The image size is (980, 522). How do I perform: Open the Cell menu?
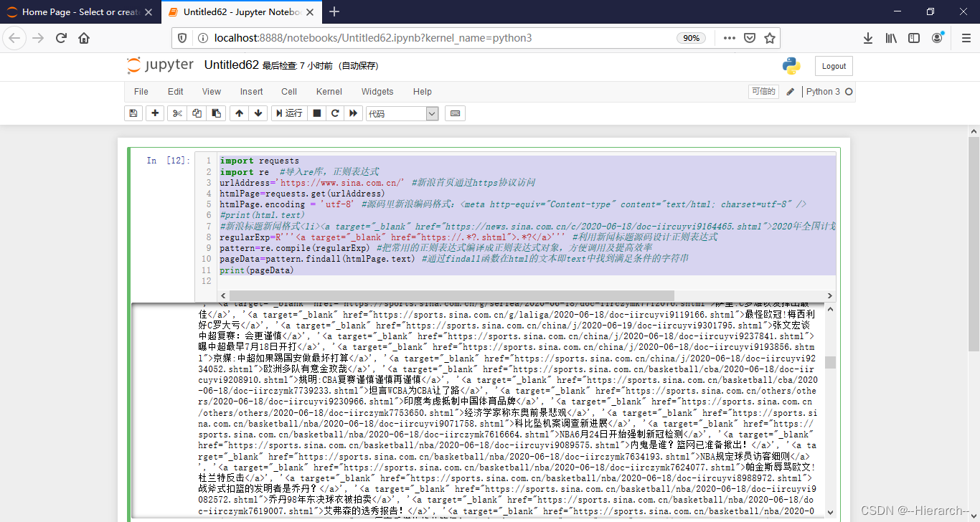[x=289, y=92]
